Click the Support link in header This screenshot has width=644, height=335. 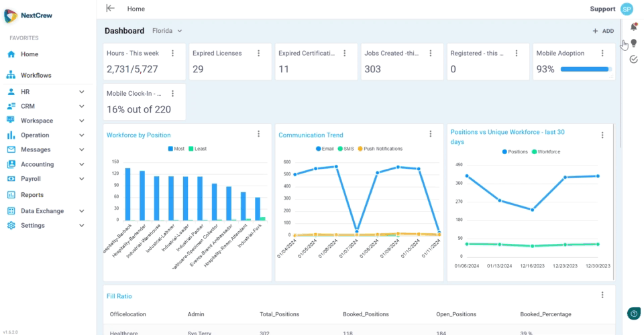point(602,9)
